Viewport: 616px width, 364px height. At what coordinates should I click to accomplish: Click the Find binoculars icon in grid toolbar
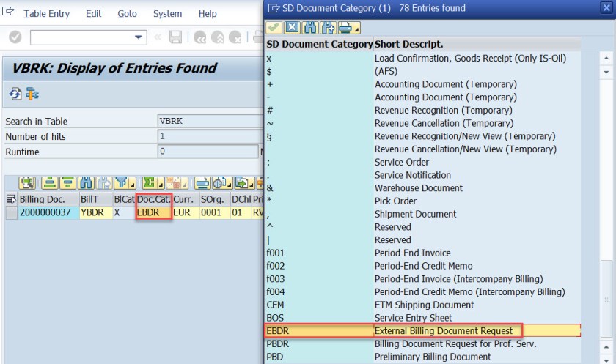click(86, 183)
